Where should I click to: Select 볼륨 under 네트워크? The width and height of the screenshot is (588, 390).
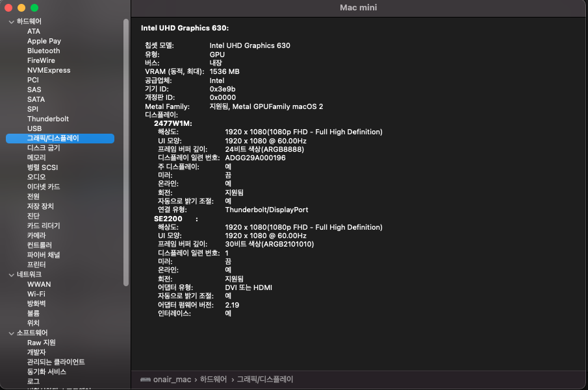(33, 313)
